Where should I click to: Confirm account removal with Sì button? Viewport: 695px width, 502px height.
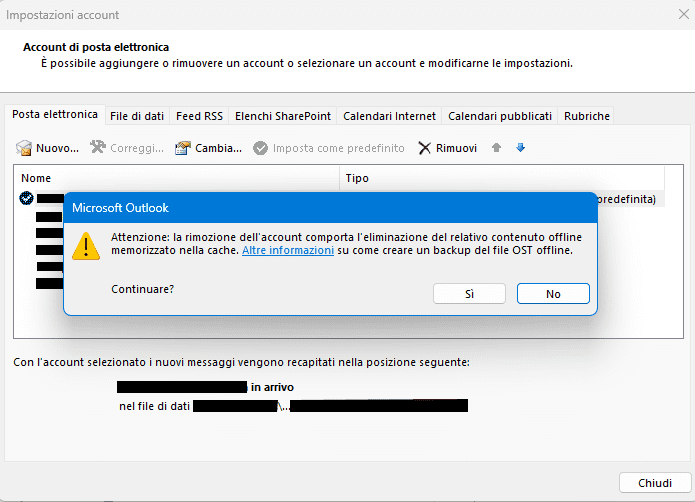pyautogui.click(x=469, y=294)
